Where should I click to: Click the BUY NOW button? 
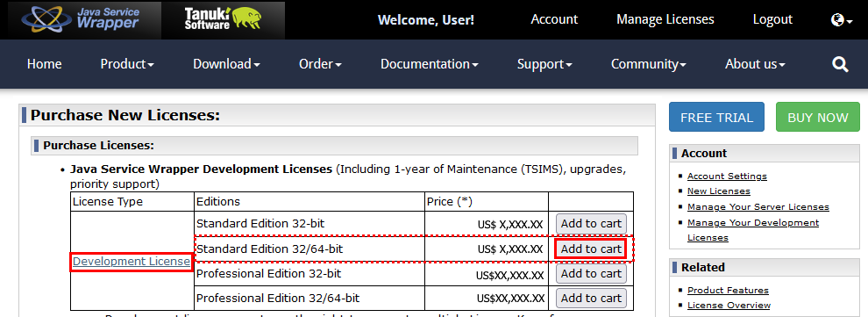(x=818, y=117)
